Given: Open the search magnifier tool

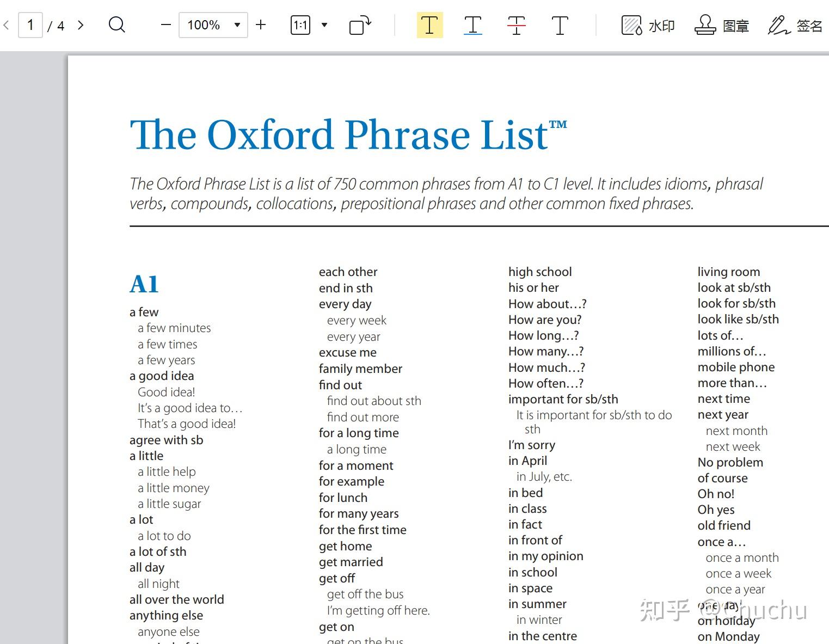Looking at the screenshot, I should pyautogui.click(x=117, y=25).
